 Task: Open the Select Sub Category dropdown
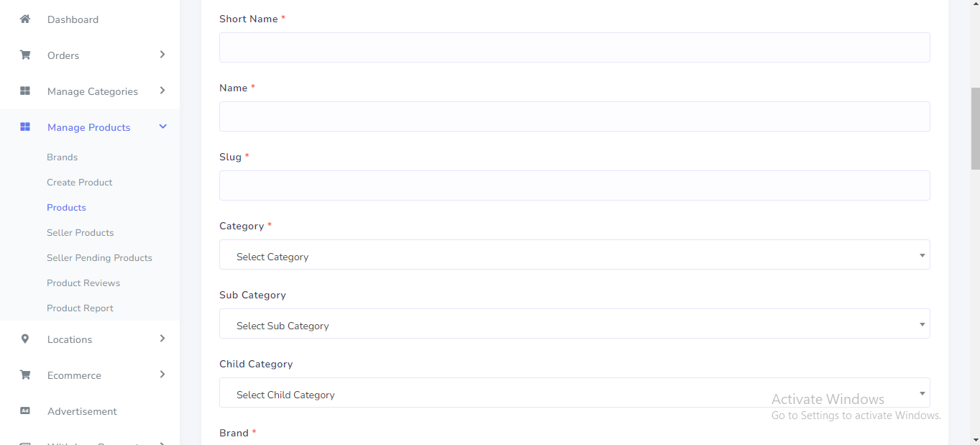click(x=574, y=324)
